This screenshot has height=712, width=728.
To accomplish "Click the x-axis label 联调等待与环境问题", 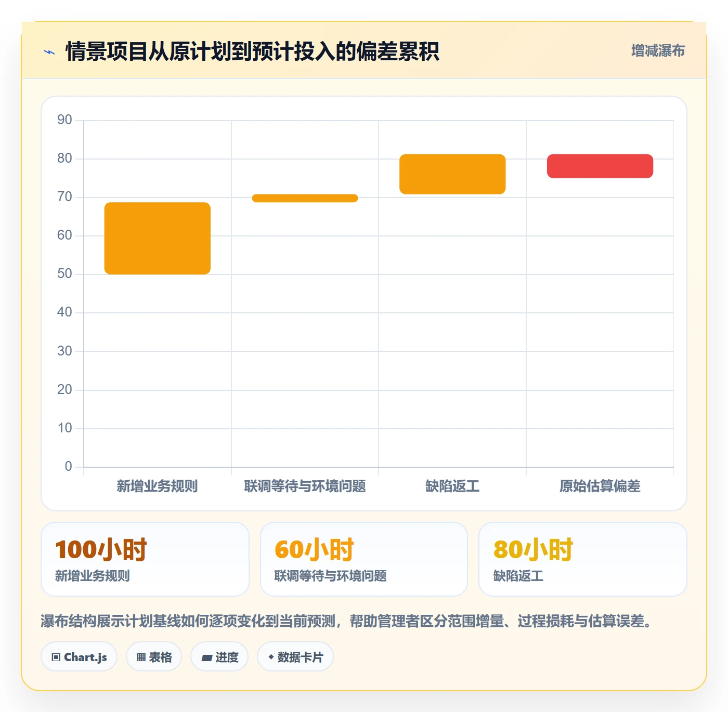I will click(x=305, y=486).
